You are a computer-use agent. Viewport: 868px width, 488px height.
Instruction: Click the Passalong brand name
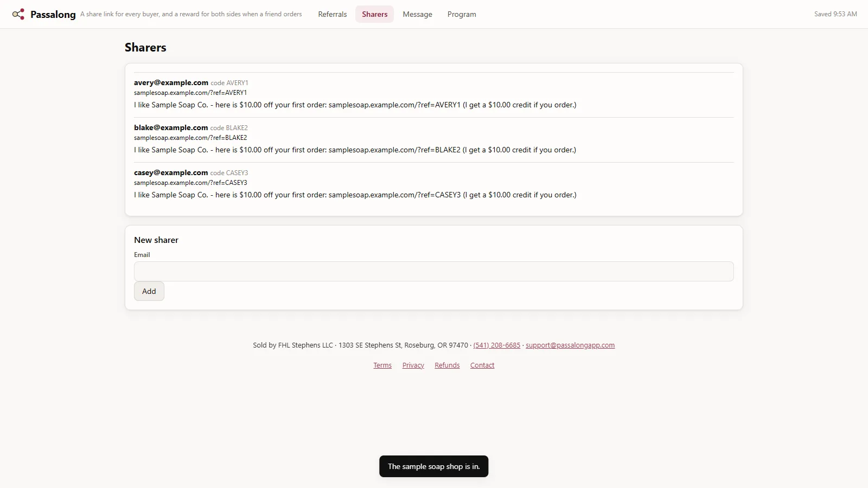(53, 15)
